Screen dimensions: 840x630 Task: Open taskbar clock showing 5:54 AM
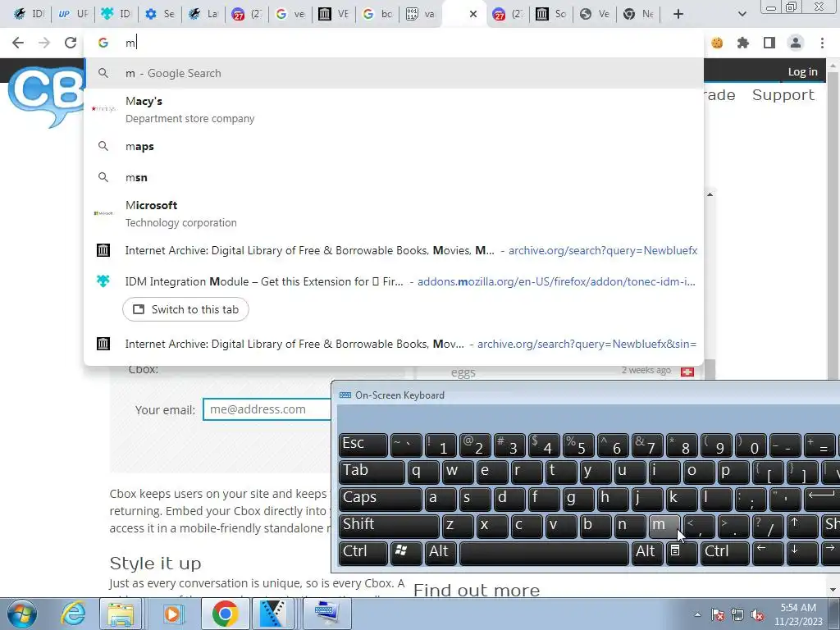click(798, 614)
